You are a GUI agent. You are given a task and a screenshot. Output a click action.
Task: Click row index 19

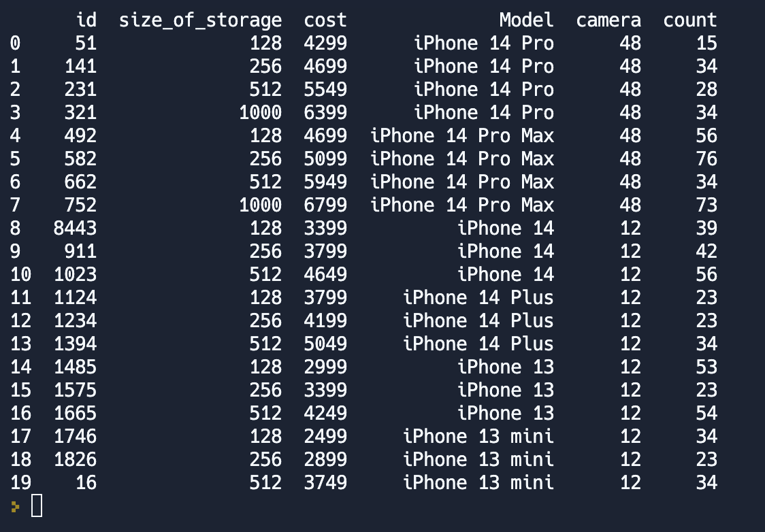point(20,483)
